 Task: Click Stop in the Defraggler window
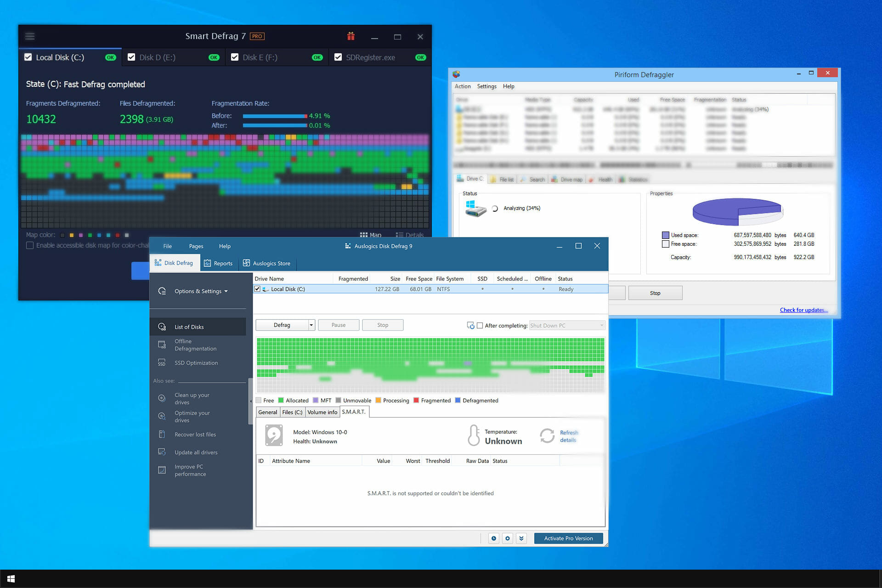click(x=655, y=293)
